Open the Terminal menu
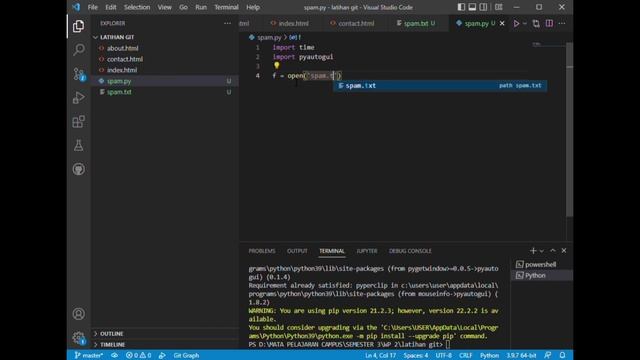640x360 pixels. tap(226, 7)
